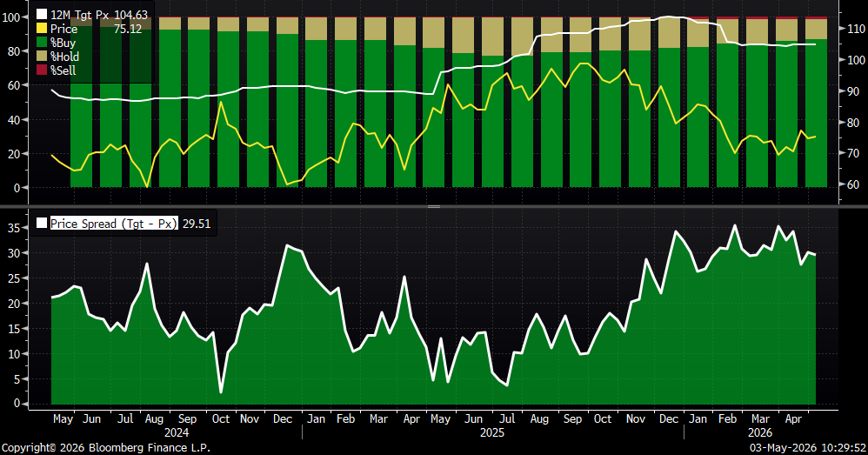Screen dimensions: 868x455
Task: Click the Jul label in 2025
Action: (x=507, y=419)
